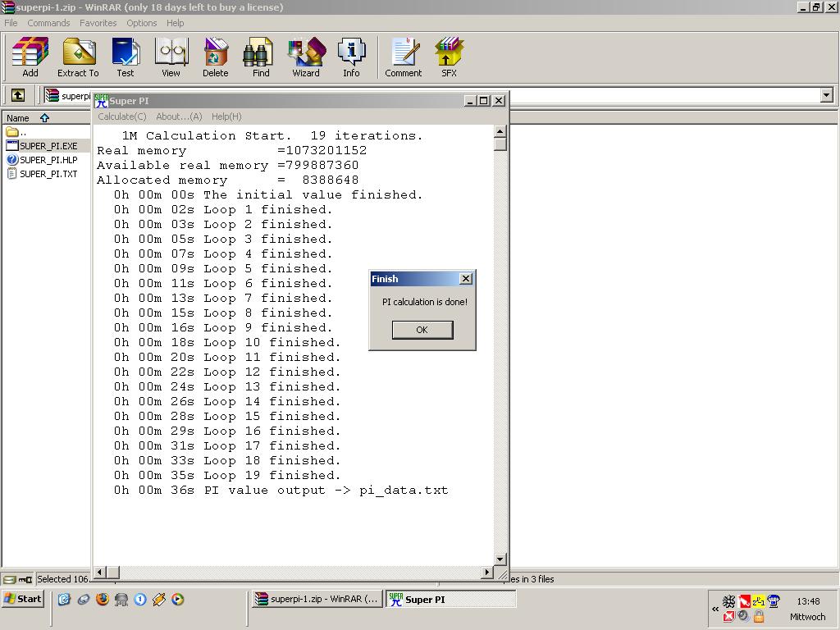
Task: Close the Finish dialog
Action: pos(466,279)
